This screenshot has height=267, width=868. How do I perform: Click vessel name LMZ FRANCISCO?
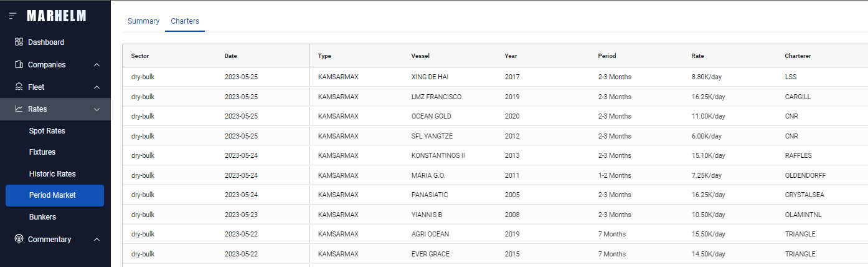tap(436, 97)
